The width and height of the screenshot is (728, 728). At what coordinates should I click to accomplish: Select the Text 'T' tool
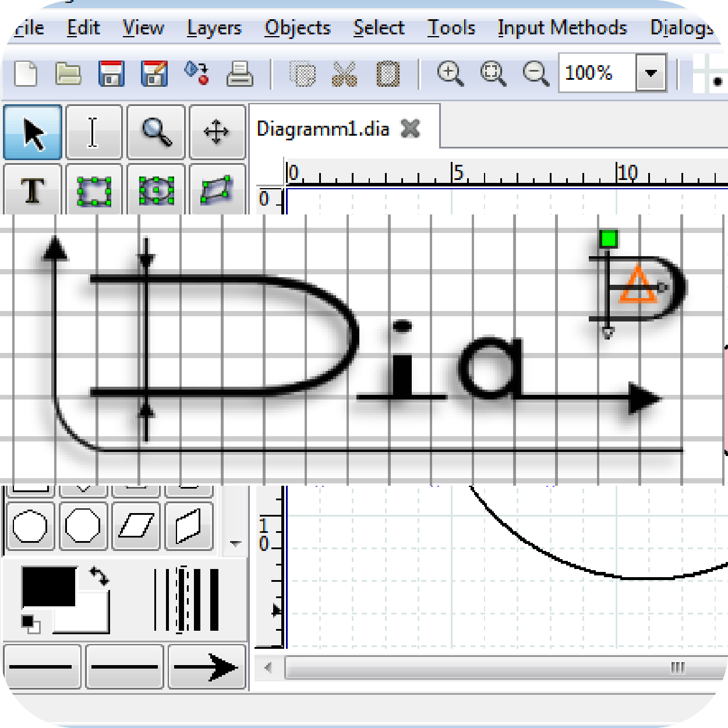(33, 190)
